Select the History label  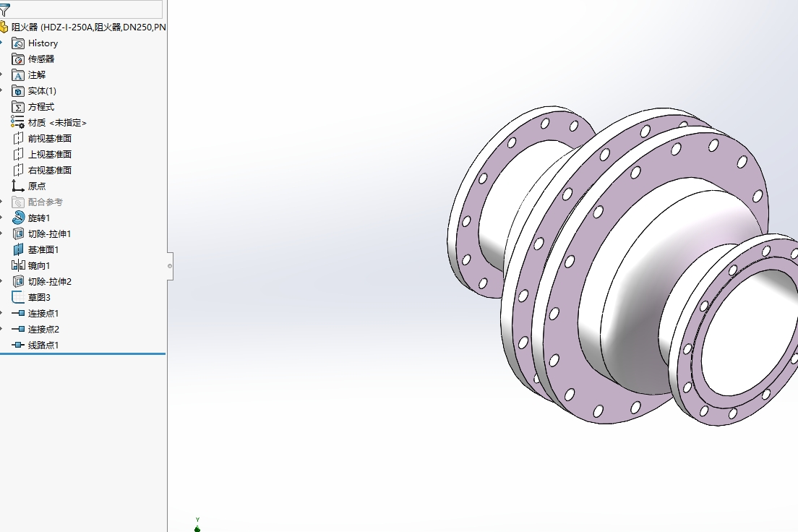(x=43, y=43)
